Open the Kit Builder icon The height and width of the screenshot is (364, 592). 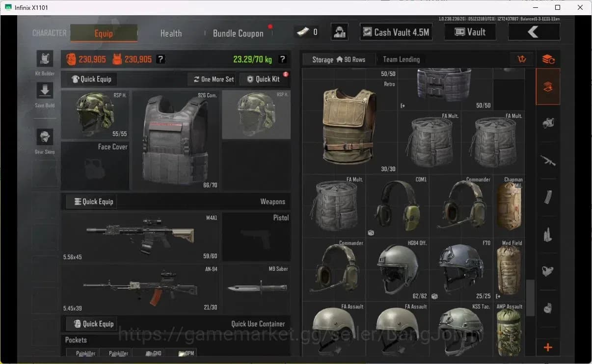click(45, 59)
